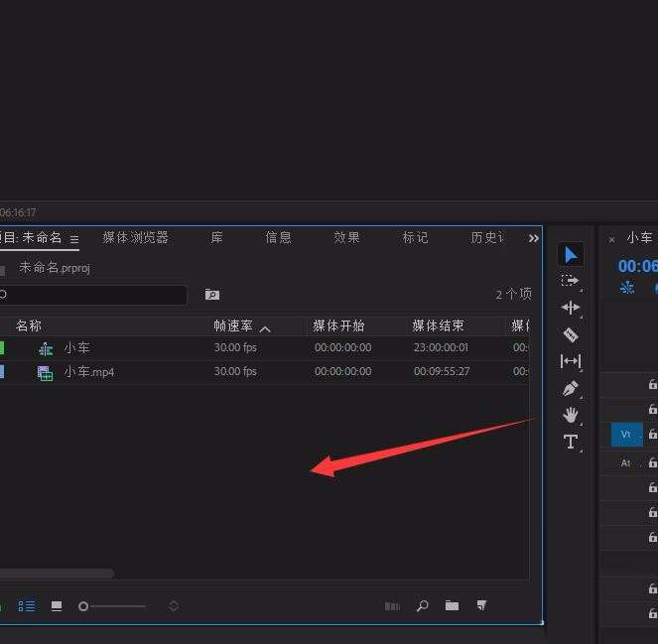
Task: Click the New Item icon
Action: pos(481,605)
